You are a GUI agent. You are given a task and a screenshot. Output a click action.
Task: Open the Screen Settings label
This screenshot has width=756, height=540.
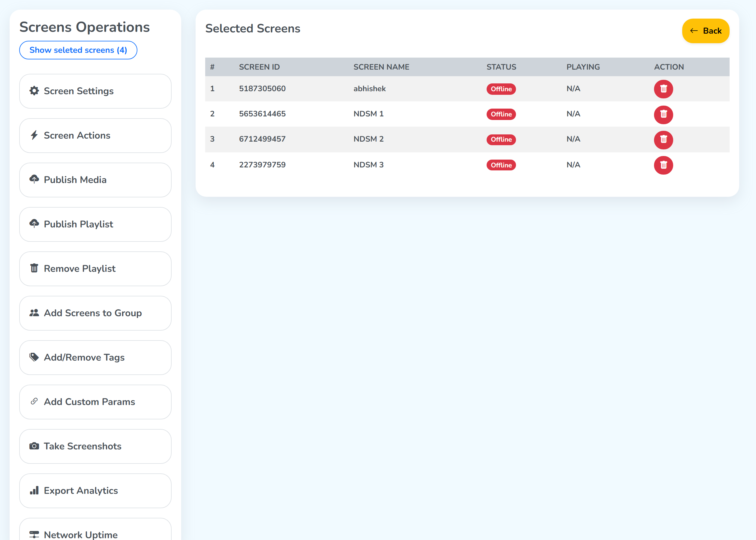79,91
